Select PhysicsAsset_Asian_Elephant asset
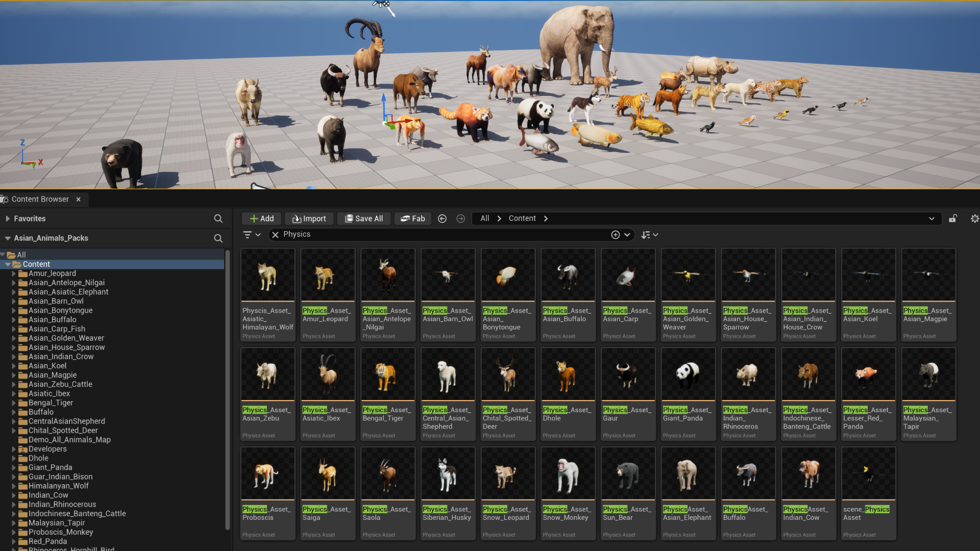The height and width of the screenshot is (551, 980). coord(689,493)
